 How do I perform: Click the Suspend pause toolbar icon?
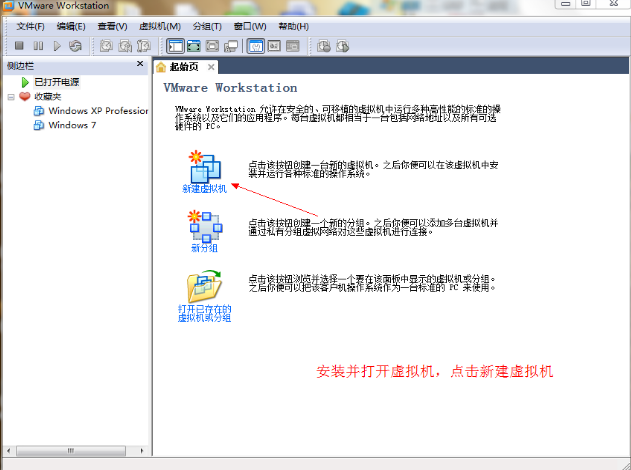pos(38,46)
